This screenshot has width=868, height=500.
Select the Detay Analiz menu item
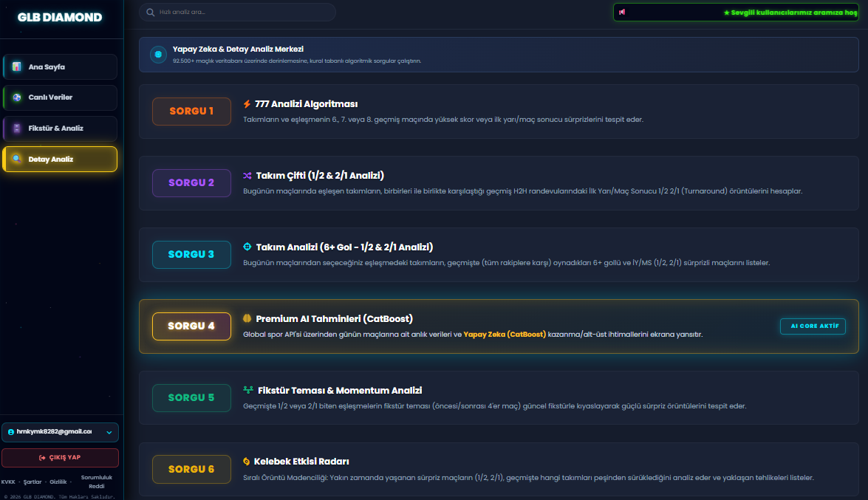coord(60,160)
